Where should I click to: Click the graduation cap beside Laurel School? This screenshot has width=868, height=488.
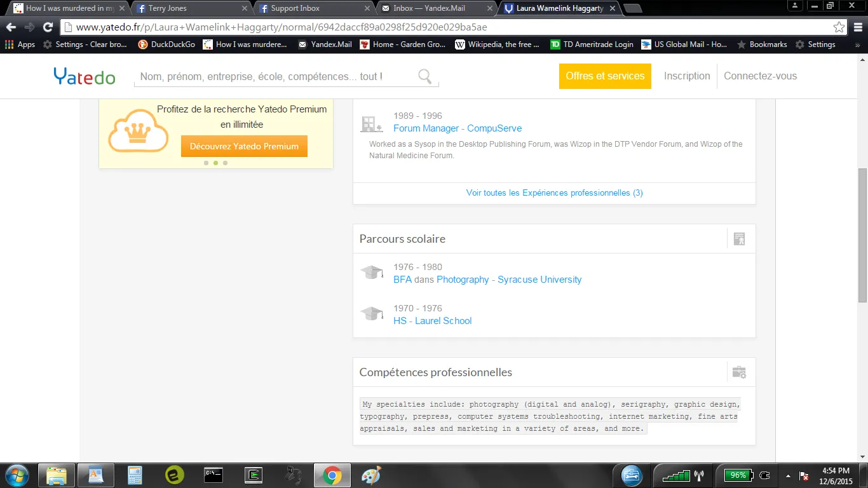point(372,314)
